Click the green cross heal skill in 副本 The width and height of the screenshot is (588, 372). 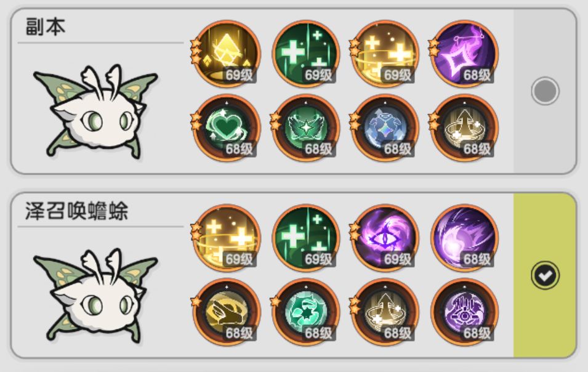click(x=306, y=54)
